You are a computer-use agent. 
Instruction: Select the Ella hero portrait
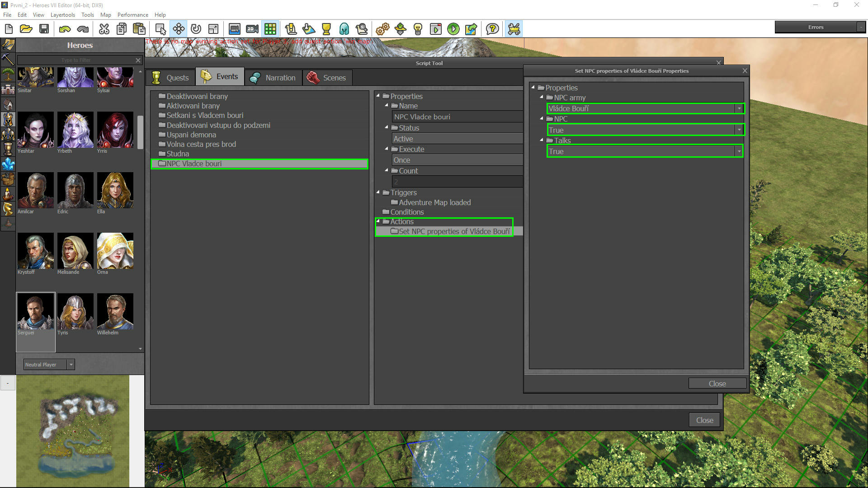[115, 190]
